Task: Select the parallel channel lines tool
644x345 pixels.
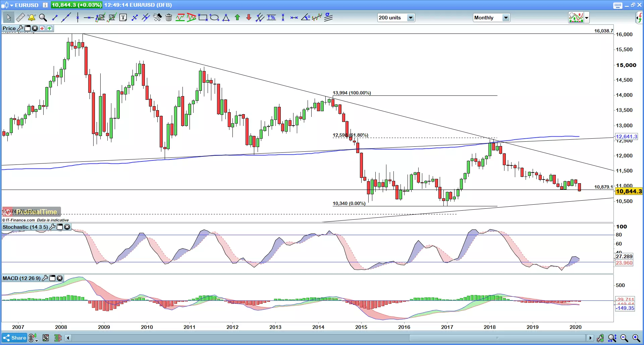Action: click(146, 17)
